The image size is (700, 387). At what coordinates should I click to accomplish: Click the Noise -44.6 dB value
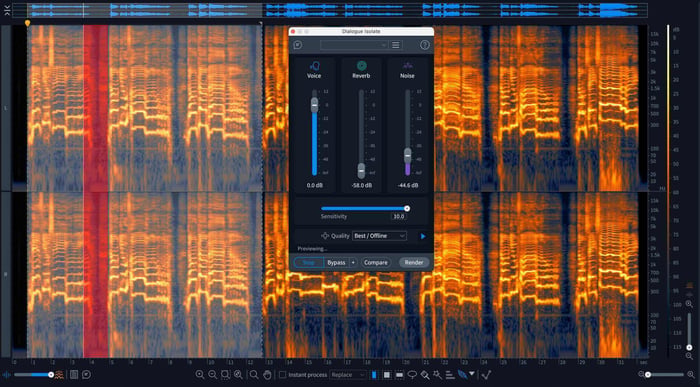click(x=408, y=185)
